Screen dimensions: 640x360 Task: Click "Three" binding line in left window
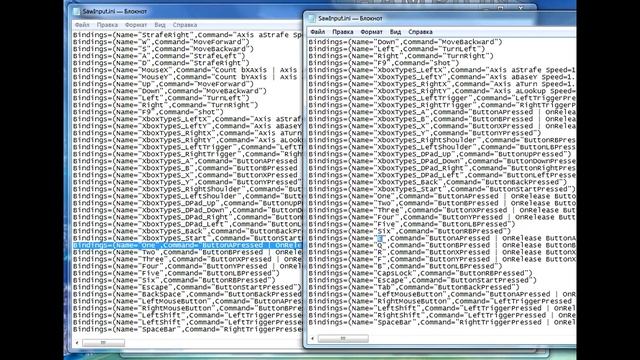187,259
